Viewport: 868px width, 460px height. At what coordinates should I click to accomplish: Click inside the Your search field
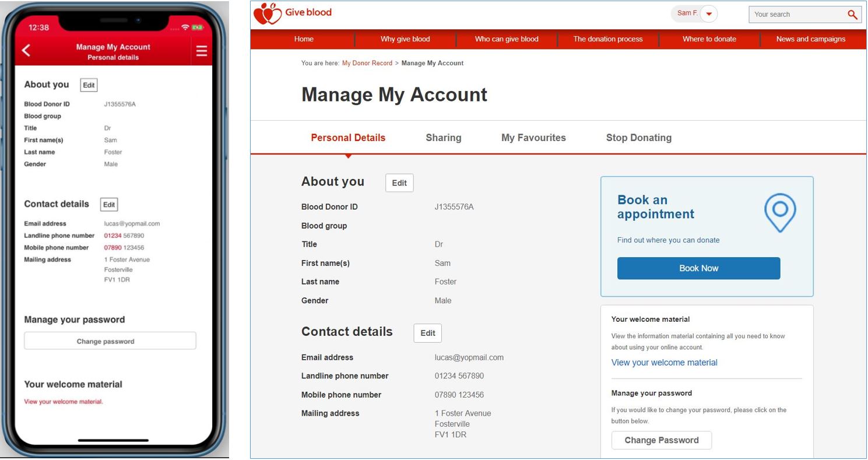pyautogui.click(x=796, y=15)
